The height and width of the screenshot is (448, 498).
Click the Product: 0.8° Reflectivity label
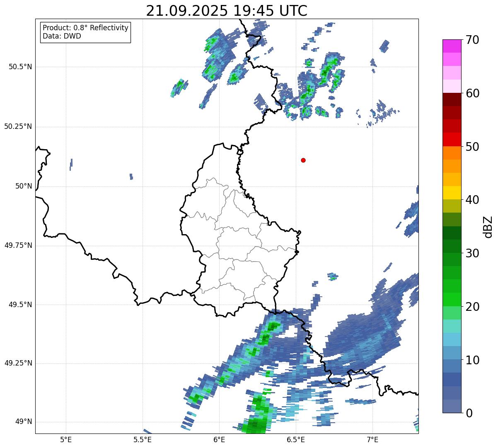tap(86, 28)
